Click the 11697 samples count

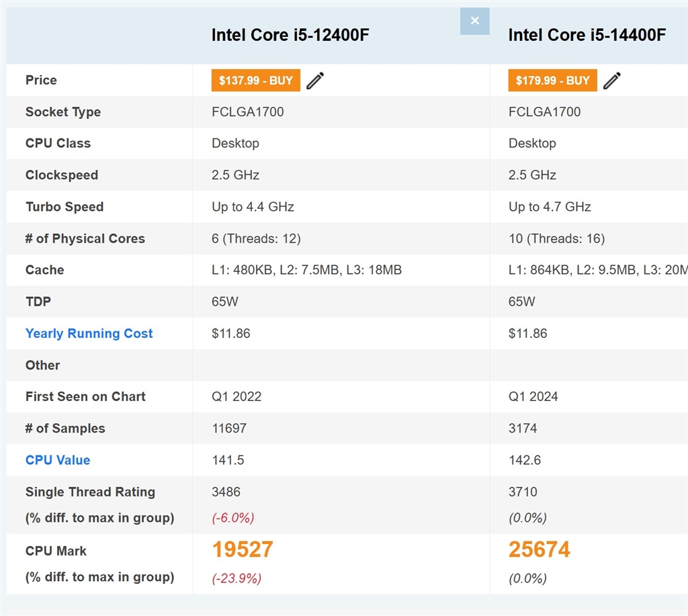click(229, 428)
